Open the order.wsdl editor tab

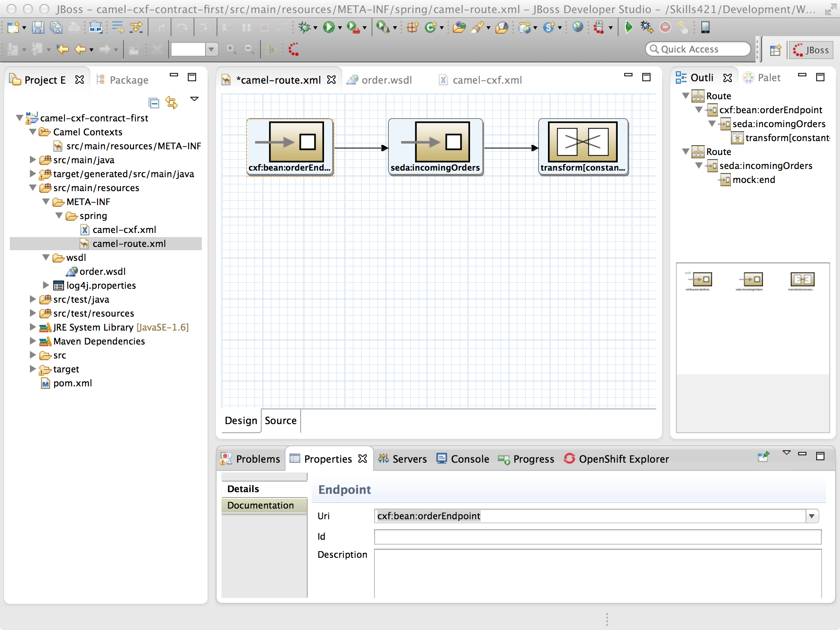pyautogui.click(x=386, y=80)
